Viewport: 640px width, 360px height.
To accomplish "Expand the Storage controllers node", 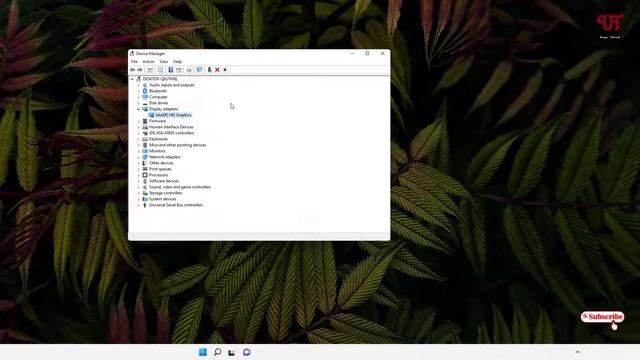I will click(x=138, y=193).
